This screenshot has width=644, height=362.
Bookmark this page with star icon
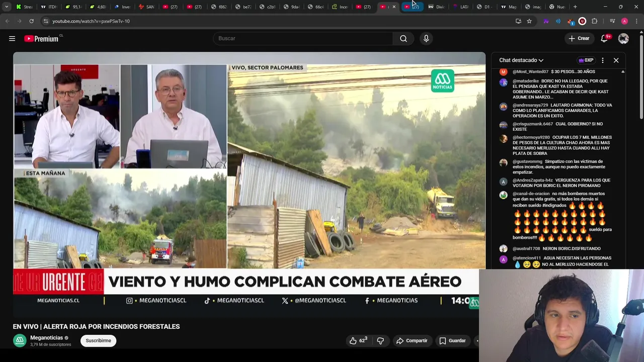pos(529,21)
